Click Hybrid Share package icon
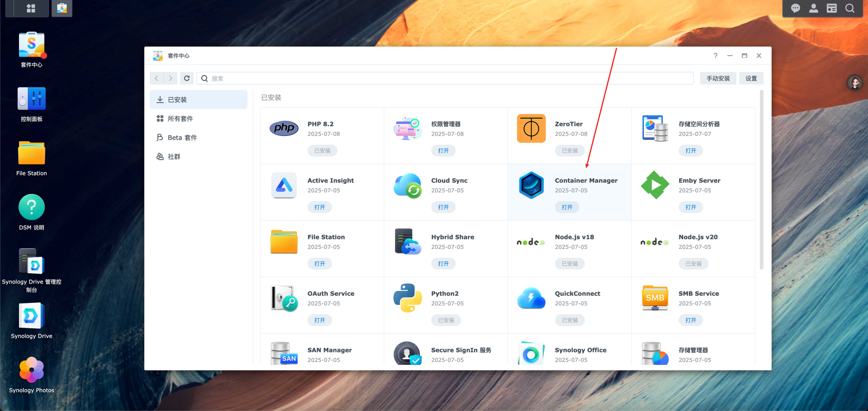Viewport: 868px width, 411px height. click(x=407, y=242)
